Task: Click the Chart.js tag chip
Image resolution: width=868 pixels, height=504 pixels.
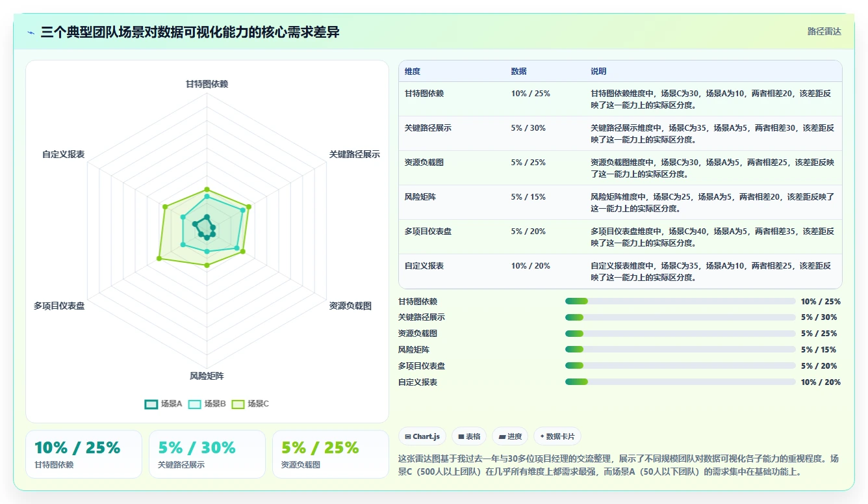Action: 422,436
